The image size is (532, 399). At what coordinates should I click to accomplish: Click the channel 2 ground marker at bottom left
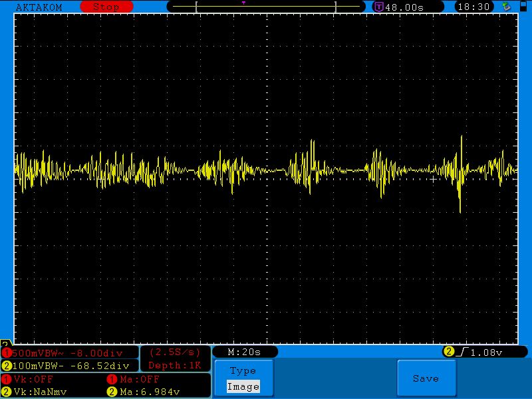pos(5,342)
